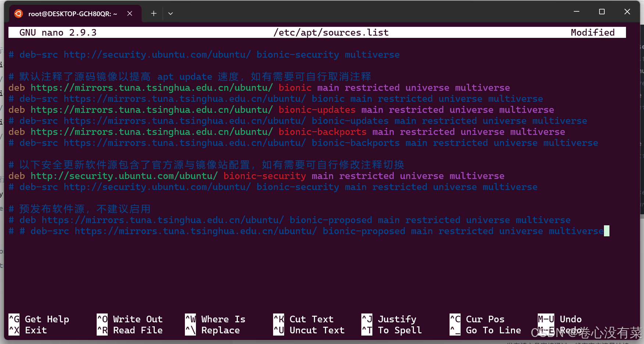Image resolution: width=644 pixels, height=344 pixels.
Task: Select Write Out to save the file
Action: click(x=130, y=319)
